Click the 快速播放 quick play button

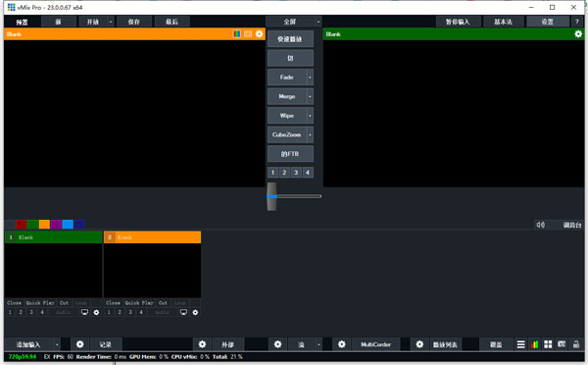click(x=290, y=39)
